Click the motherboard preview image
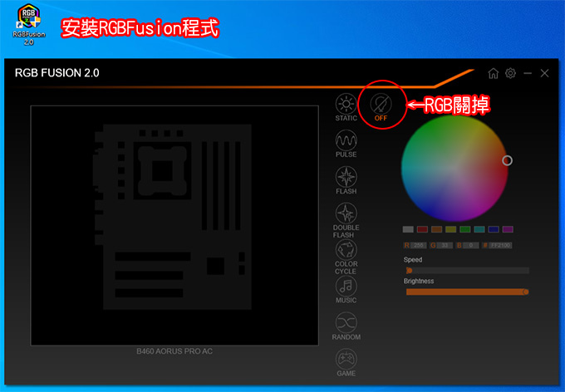 pyautogui.click(x=174, y=226)
